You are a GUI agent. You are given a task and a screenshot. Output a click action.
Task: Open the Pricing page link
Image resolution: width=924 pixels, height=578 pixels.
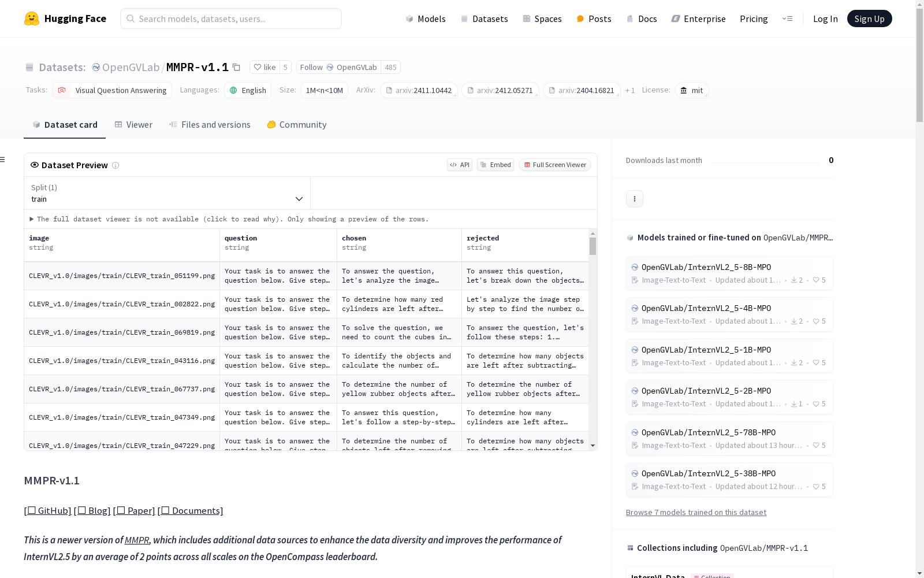click(754, 18)
